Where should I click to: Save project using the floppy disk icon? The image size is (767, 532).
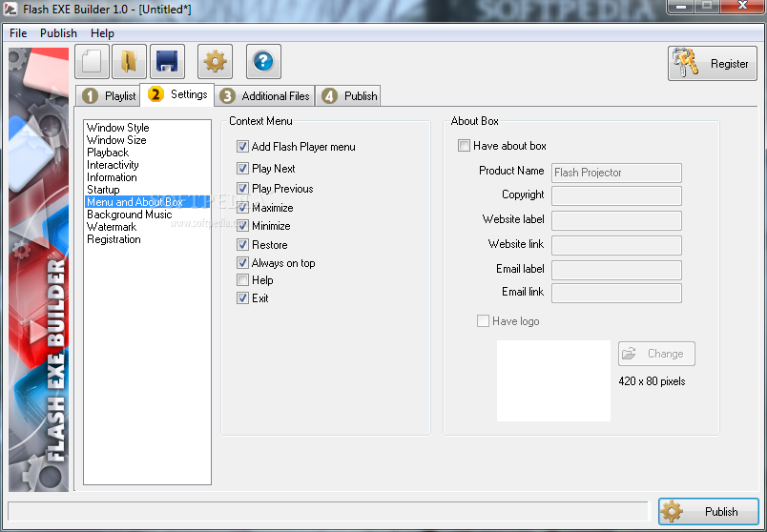click(167, 62)
